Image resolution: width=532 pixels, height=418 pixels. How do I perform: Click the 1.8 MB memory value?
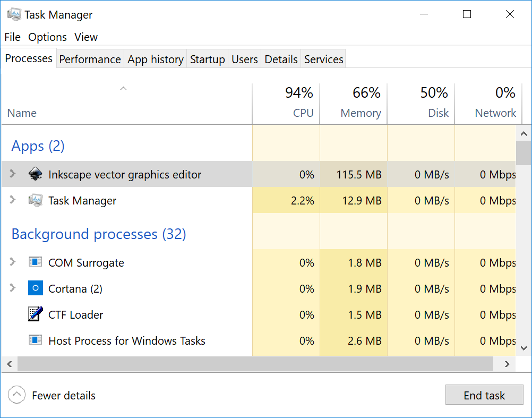[x=365, y=262]
